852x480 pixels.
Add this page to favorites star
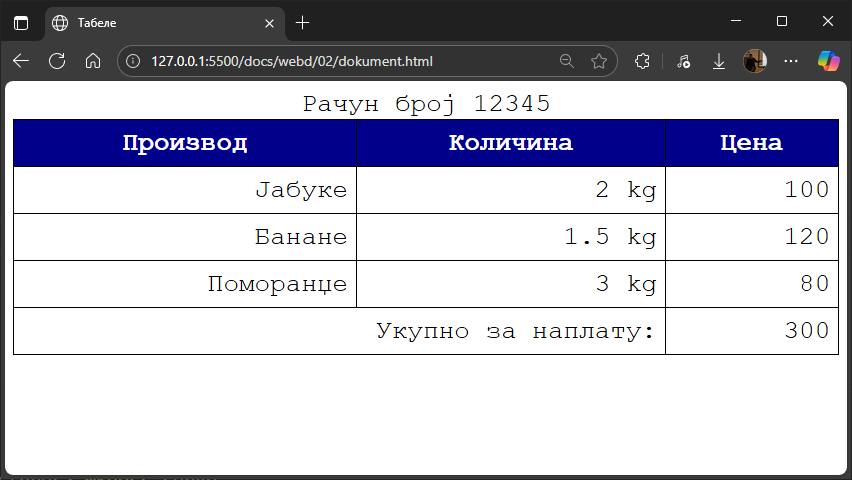599,61
